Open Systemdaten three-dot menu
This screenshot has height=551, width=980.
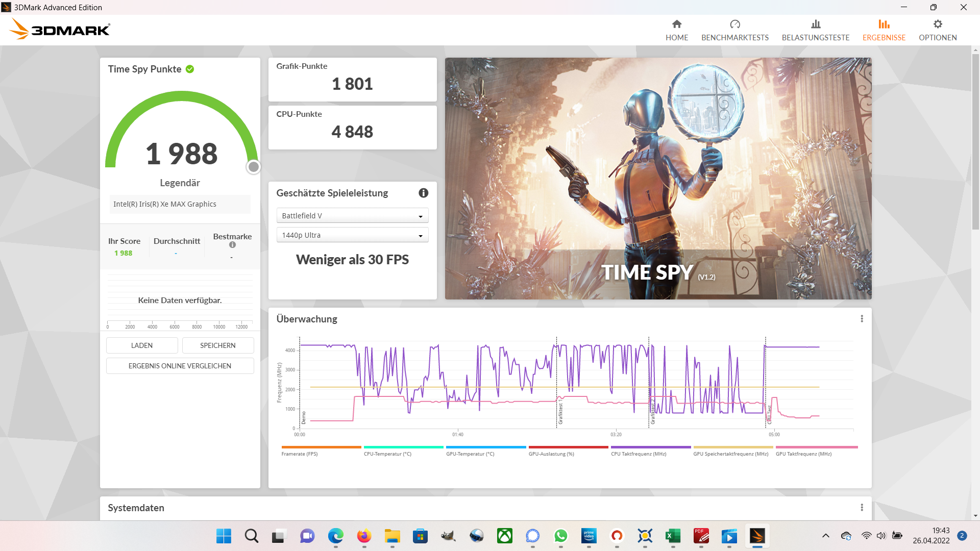(x=862, y=508)
